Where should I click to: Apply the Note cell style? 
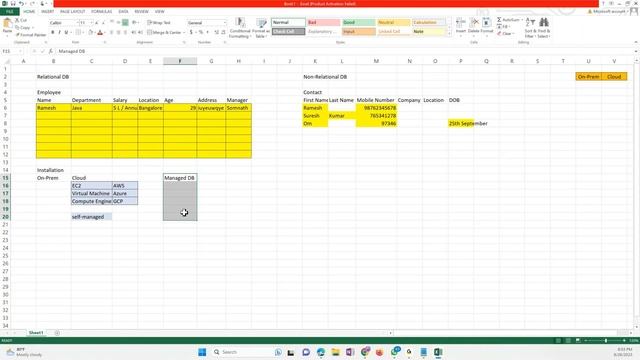coord(429,31)
